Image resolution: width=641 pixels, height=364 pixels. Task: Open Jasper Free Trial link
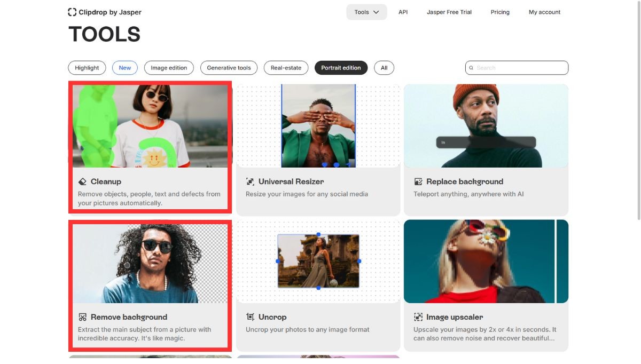(449, 12)
